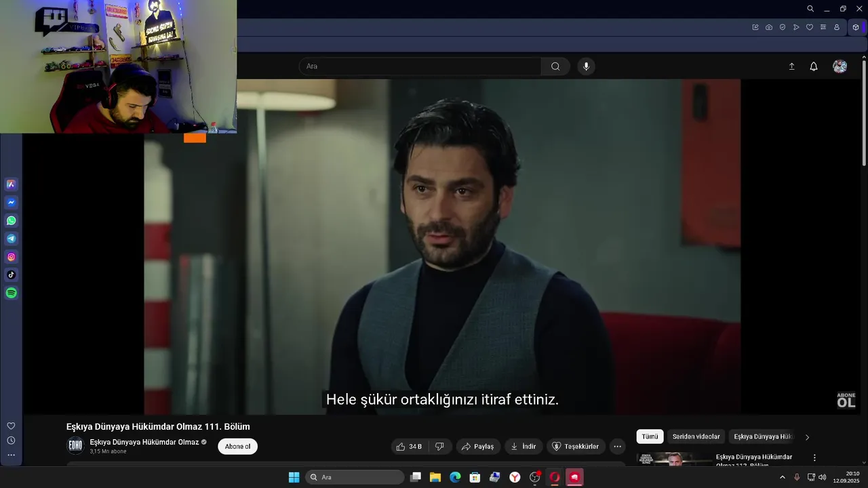Open suggested video thumbnail in sidebar
Image resolution: width=868 pixels, height=488 pixels.
coord(674,459)
